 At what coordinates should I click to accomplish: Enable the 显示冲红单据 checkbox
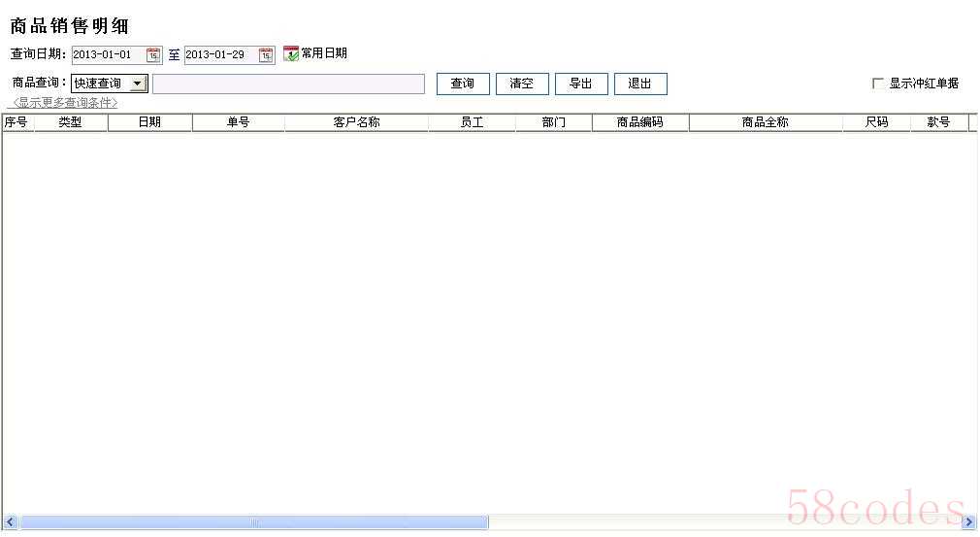tap(878, 84)
